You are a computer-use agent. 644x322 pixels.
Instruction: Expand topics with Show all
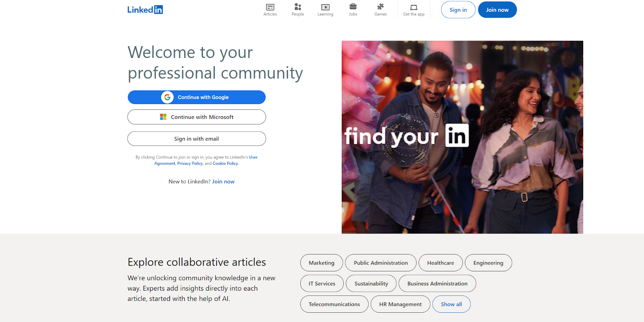coord(451,304)
